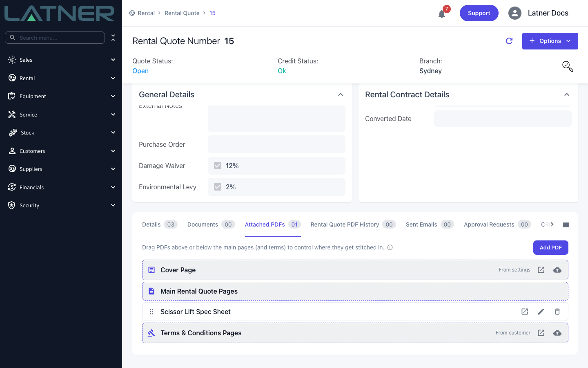Expand the Equipment menu
The width and height of the screenshot is (588, 368).
coord(61,96)
